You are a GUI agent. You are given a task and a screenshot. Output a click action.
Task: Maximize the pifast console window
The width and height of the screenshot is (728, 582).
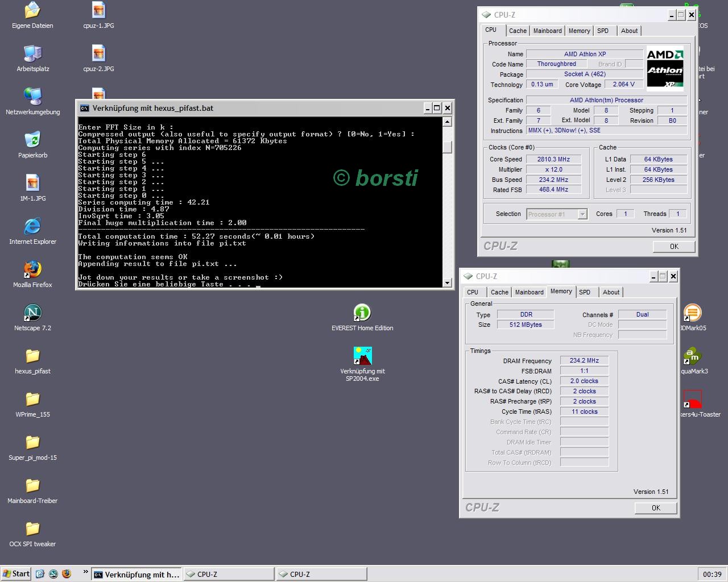(x=437, y=108)
